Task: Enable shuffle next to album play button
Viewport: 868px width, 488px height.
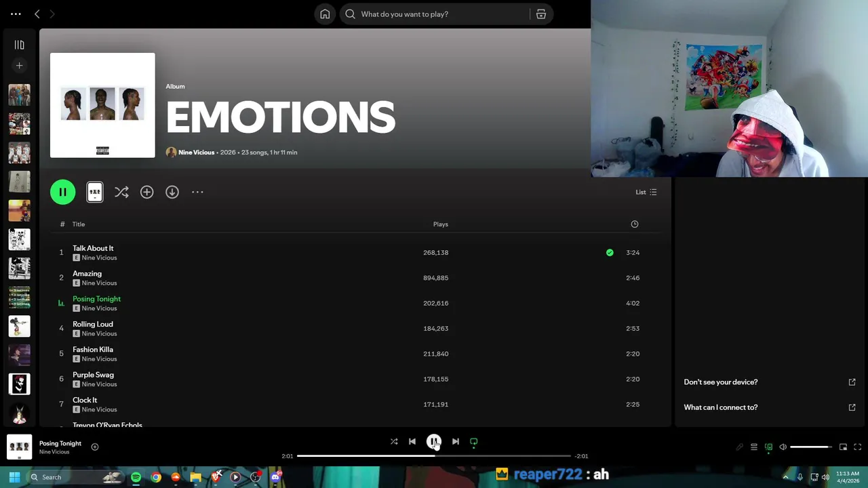Action: pyautogui.click(x=121, y=192)
